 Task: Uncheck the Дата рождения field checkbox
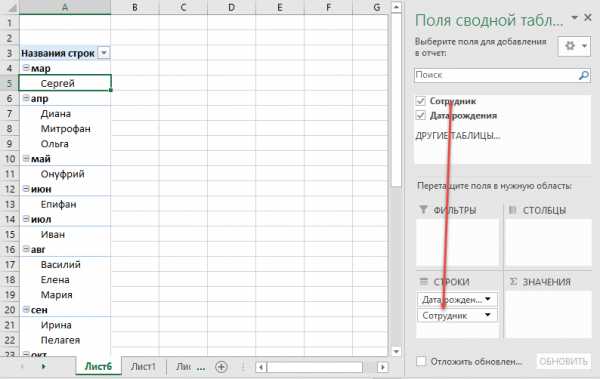click(421, 115)
